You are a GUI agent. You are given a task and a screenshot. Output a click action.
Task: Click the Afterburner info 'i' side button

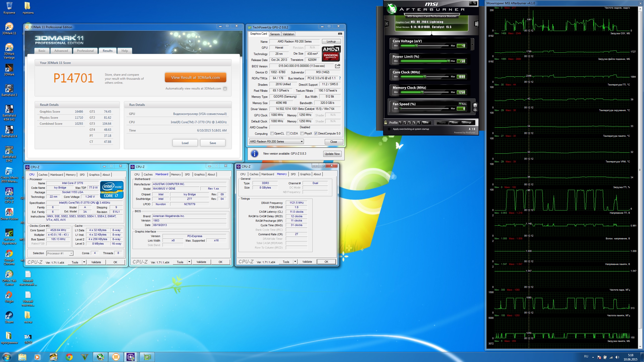coord(476,24)
